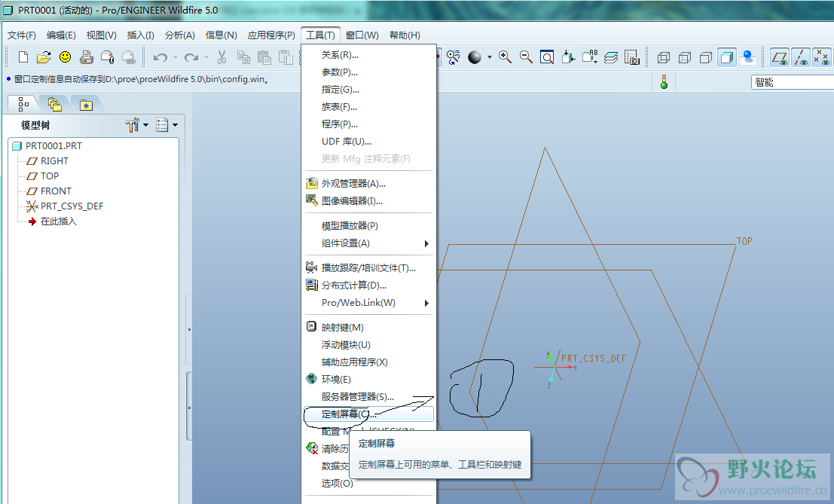Expand the model tree settings dropdown arrow
Image resolution: width=834 pixels, height=504 pixels.
click(x=145, y=126)
